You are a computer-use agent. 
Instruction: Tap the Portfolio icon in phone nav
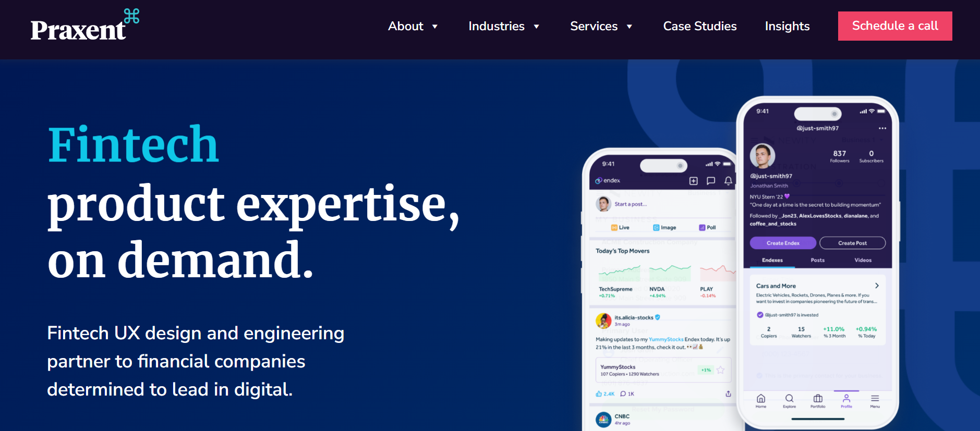pyautogui.click(x=818, y=400)
